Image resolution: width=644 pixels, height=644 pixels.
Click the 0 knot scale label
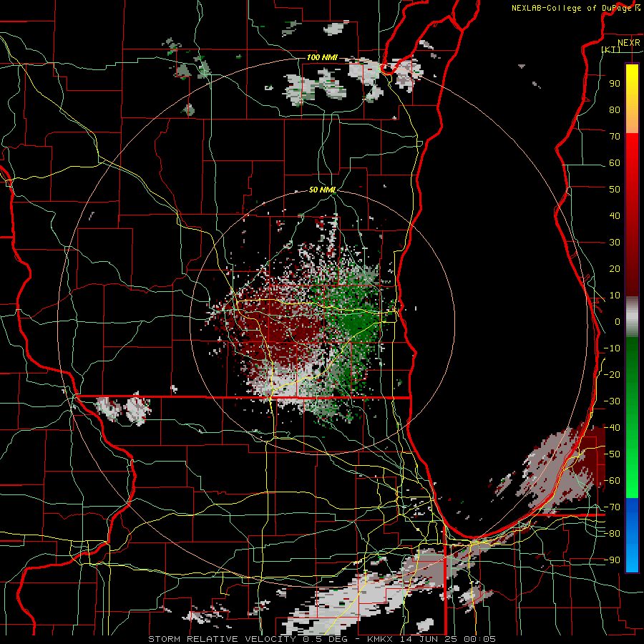click(618, 321)
